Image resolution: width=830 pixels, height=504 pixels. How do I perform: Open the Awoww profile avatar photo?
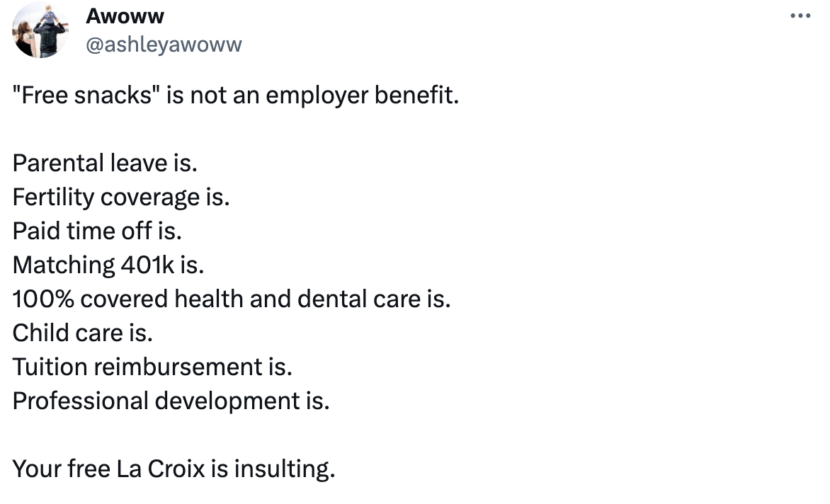pos(40,30)
